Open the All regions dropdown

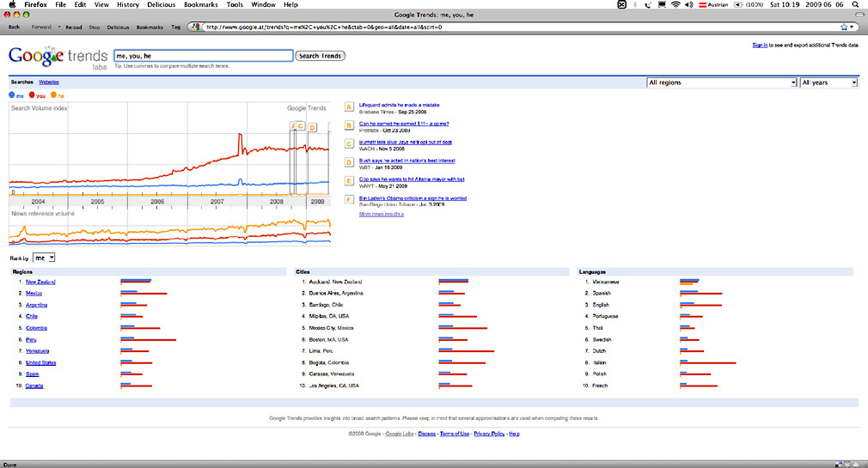(x=722, y=82)
